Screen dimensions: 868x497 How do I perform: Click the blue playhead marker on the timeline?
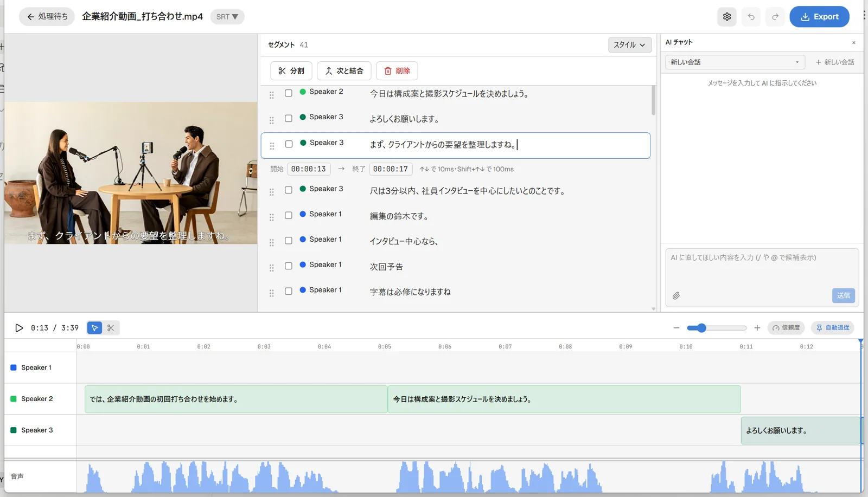coord(860,341)
